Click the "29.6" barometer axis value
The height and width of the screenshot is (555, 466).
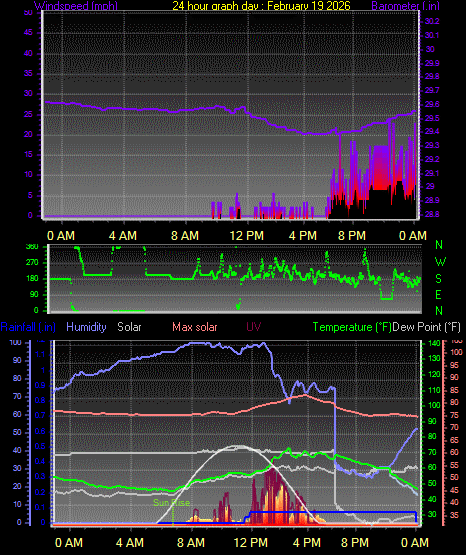click(x=432, y=104)
